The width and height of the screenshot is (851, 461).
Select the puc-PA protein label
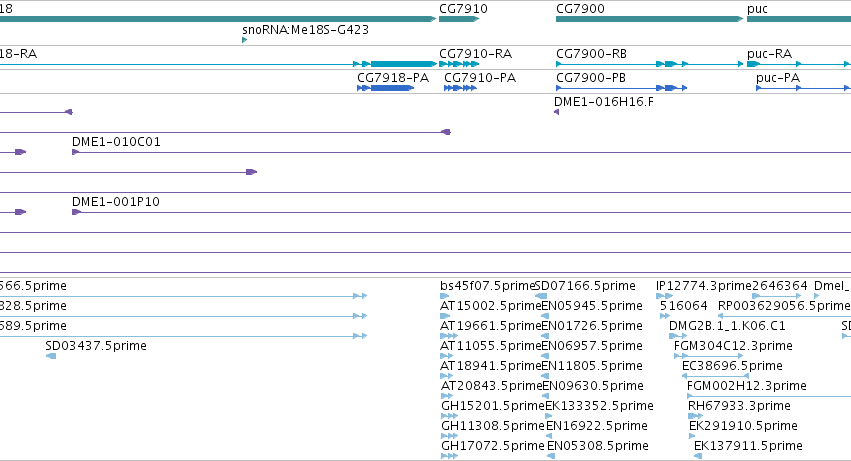[778, 78]
